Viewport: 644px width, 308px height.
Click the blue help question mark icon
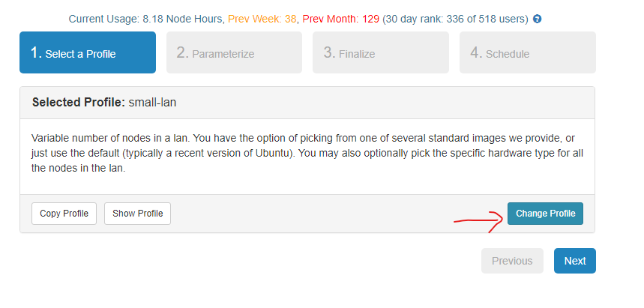537,19
